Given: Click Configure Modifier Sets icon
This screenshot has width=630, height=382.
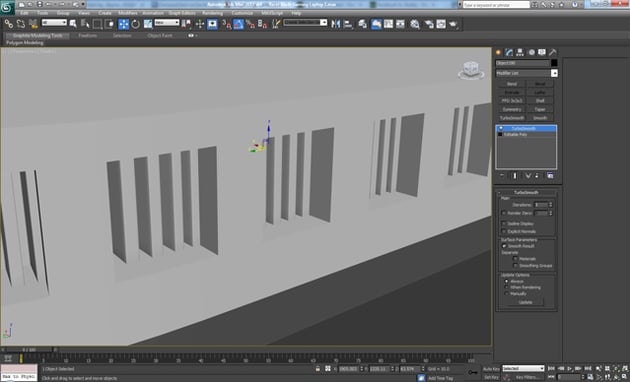Looking at the screenshot, I should (550, 176).
